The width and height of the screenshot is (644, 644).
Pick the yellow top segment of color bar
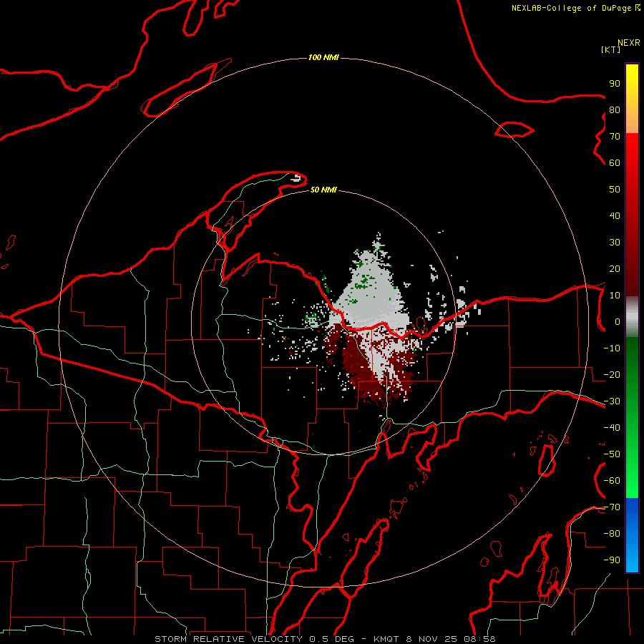tap(632, 99)
